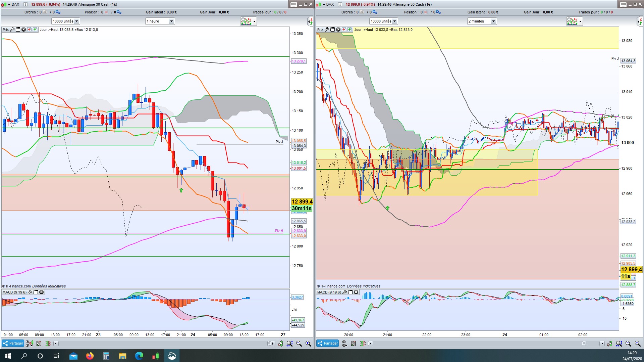Close position X icon in 1 heure chart
The height and width of the screenshot is (362, 644).
point(106,12)
